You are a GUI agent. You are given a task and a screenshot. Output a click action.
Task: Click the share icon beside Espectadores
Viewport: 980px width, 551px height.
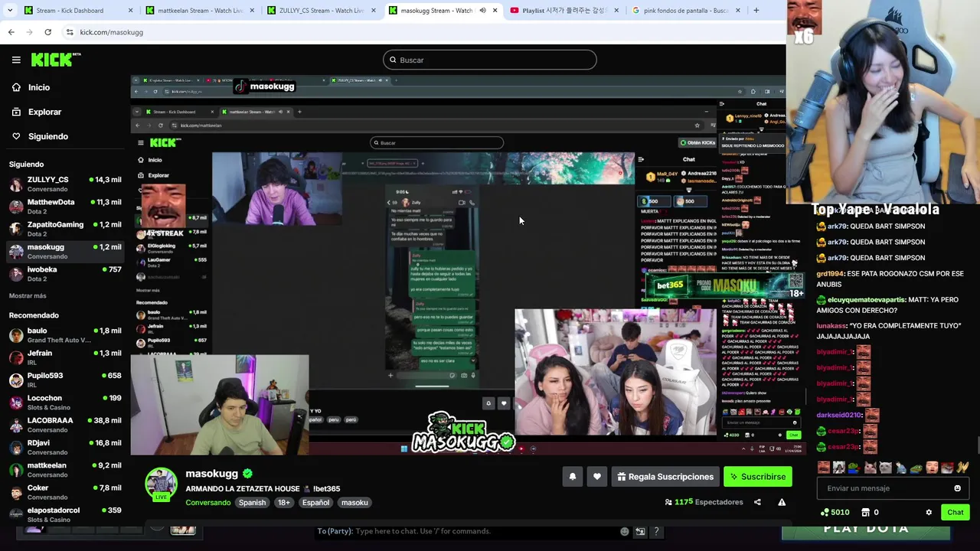[x=757, y=502]
